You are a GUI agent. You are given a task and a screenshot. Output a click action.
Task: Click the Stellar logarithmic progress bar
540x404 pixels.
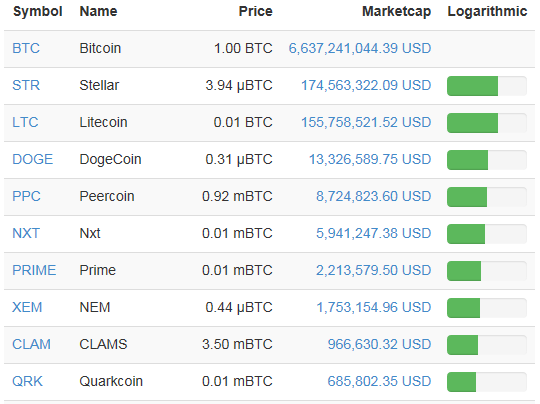click(x=487, y=86)
